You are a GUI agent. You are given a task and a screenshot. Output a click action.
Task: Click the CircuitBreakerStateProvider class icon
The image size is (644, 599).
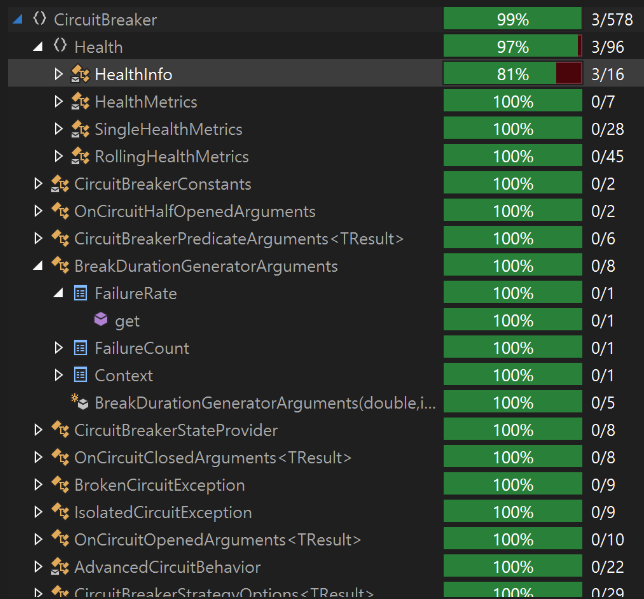[60, 430]
